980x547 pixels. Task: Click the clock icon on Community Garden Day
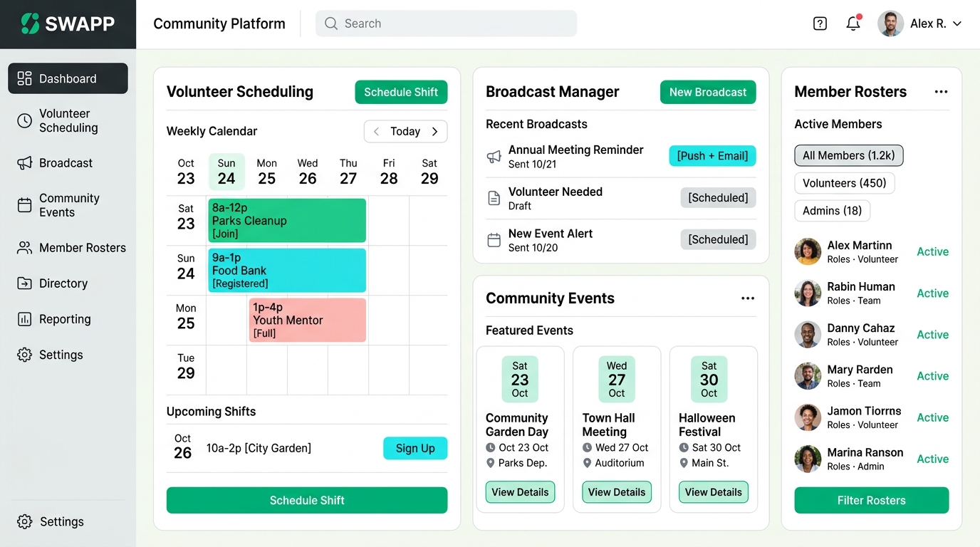click(490, 448)
